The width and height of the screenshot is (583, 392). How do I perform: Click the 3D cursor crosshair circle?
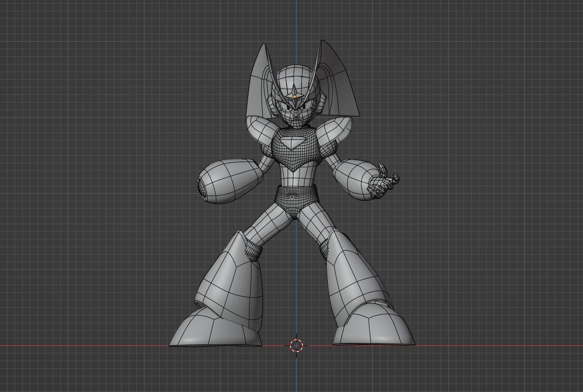tap(296, 346)
